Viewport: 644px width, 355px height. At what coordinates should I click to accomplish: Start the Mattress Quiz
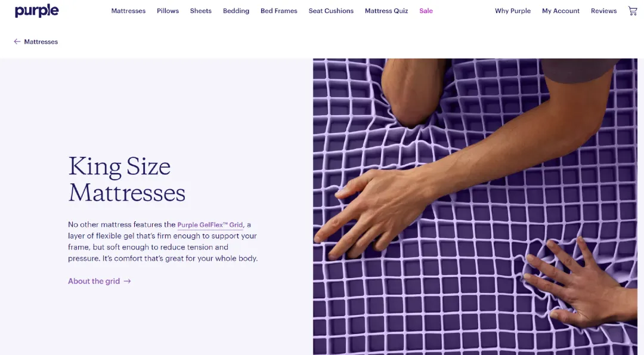pyautogui.click(x=386, y=11)
